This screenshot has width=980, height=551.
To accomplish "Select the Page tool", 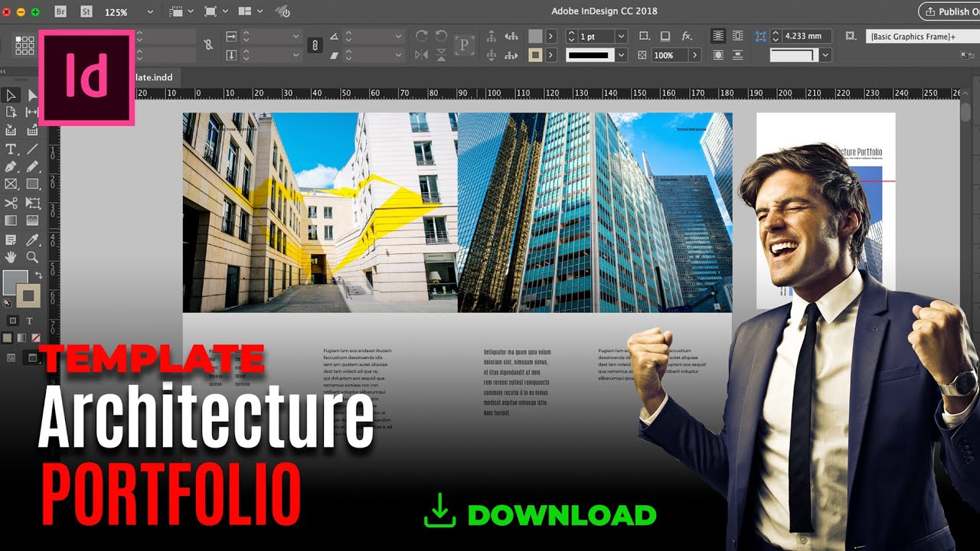I will click(x=11, y=112).
